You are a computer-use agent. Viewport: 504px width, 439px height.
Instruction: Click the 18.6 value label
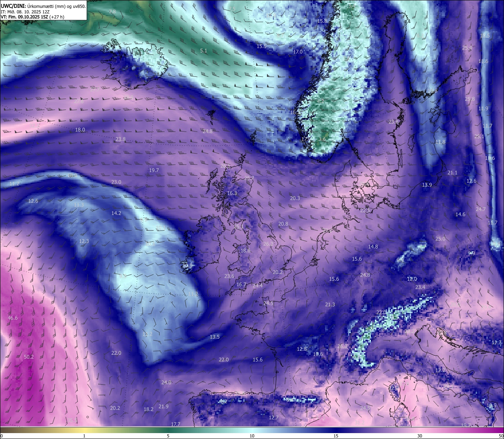pyautogui.click(x=245, y=250)
